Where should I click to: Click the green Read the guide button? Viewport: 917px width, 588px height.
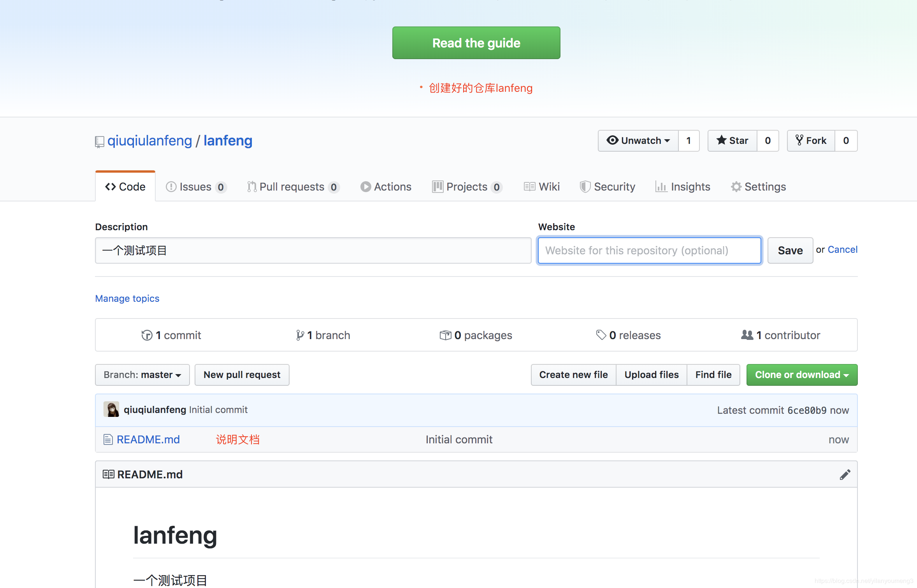click(x=476, y=43)
